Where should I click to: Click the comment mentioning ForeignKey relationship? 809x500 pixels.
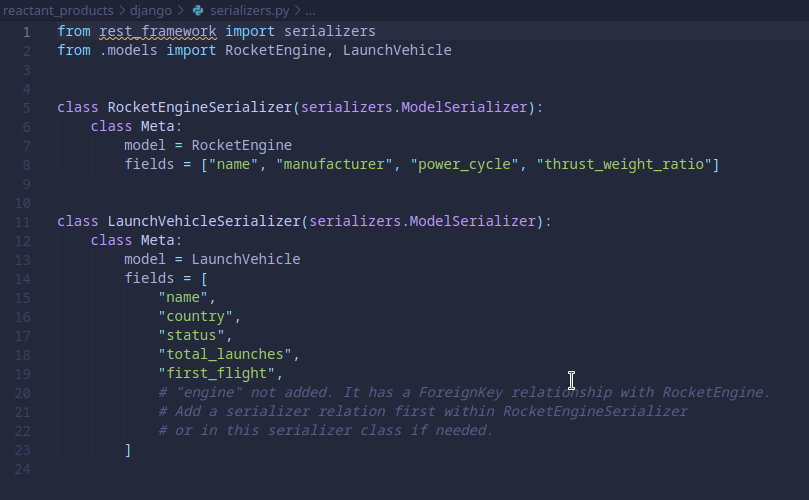tap(464, 392)
